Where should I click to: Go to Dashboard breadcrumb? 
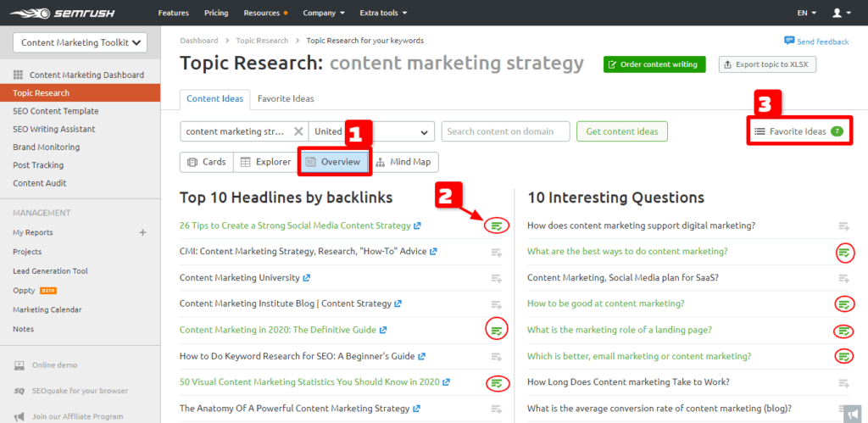(x=198, y=41)
